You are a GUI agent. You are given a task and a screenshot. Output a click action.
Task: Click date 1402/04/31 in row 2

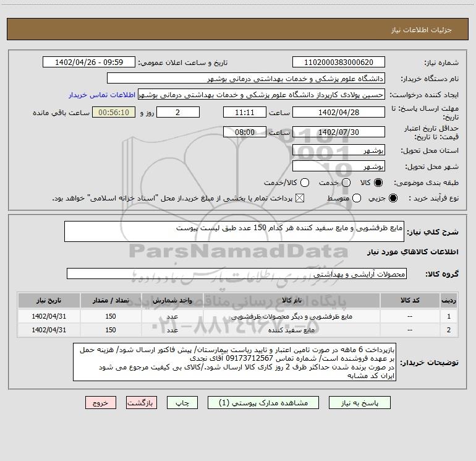pos(49,330)
